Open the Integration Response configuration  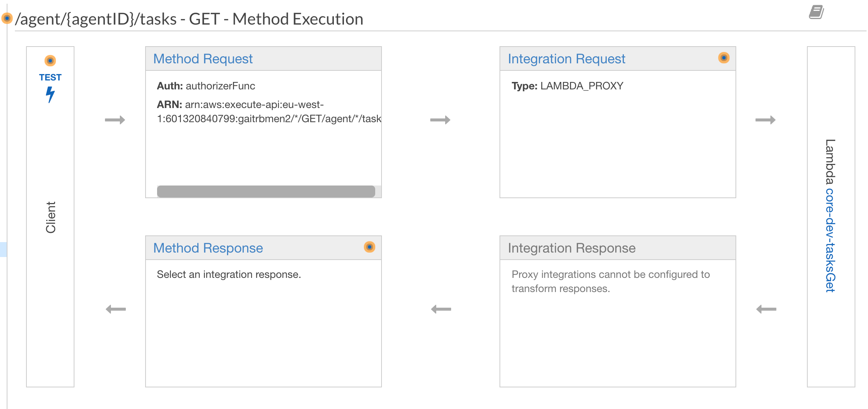571,248
